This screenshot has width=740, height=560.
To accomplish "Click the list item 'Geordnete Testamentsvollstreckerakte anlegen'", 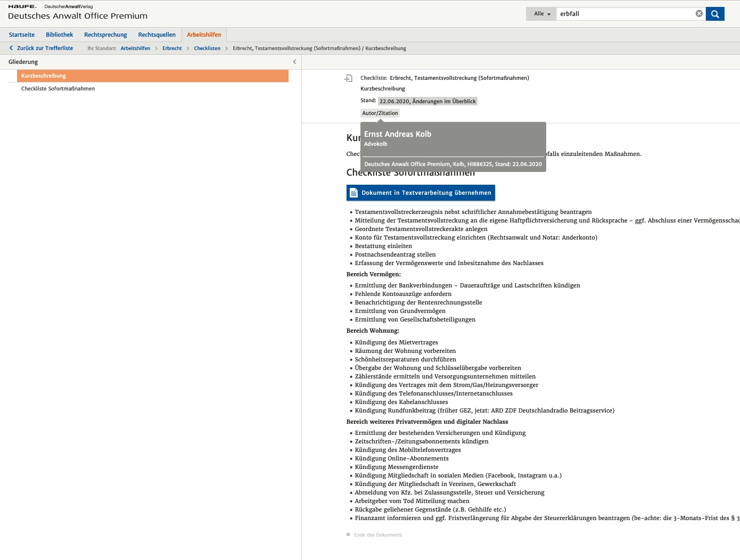I will (x=421, y=229).
